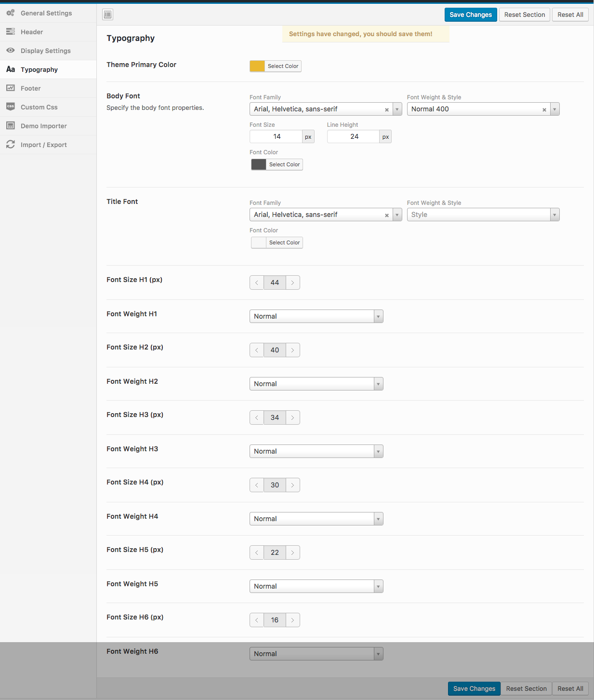
Task: Clear the Body Font family selection
Action: [387, 109]
